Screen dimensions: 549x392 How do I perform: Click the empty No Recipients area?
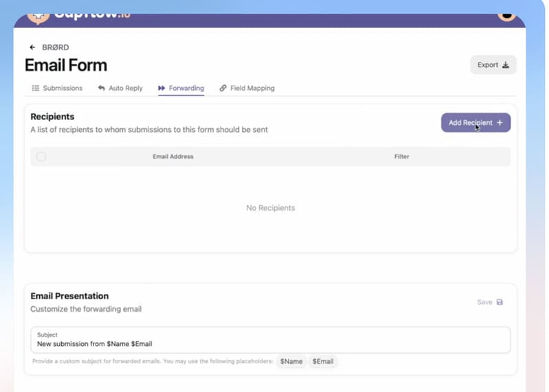click(x=270, y=208)
